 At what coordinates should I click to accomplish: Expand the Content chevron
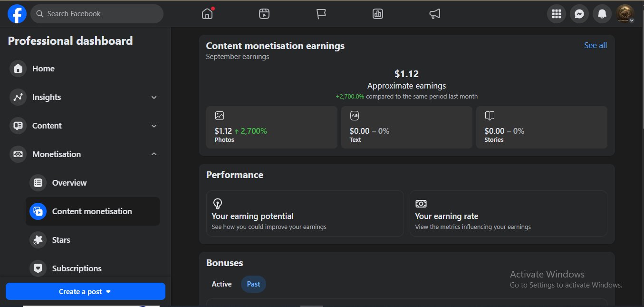(x=154, y=126)
